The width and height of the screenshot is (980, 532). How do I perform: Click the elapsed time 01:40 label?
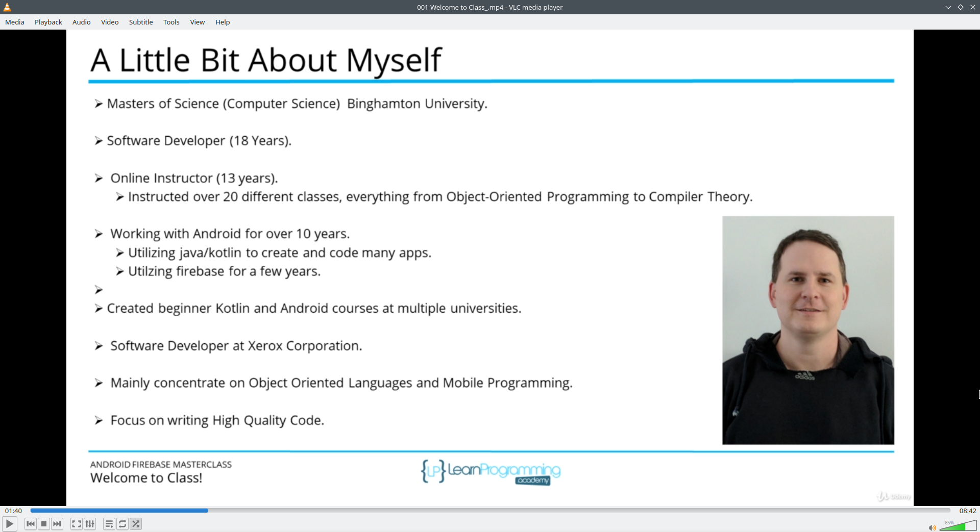coord(14,511)
